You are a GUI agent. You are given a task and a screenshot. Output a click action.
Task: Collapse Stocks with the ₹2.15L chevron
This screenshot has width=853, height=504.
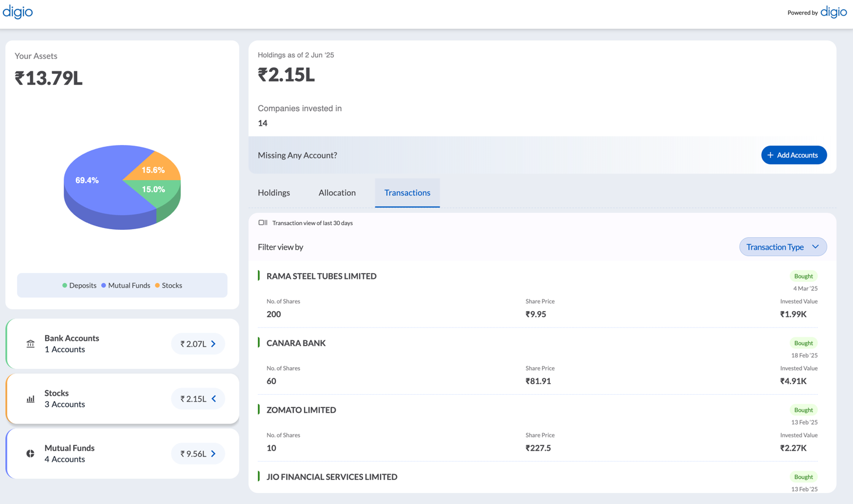pyautogui.click(x=214, y=399)
